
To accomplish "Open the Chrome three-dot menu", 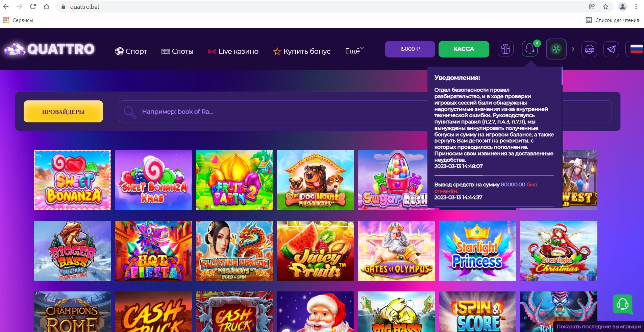I will coord(636,6).
